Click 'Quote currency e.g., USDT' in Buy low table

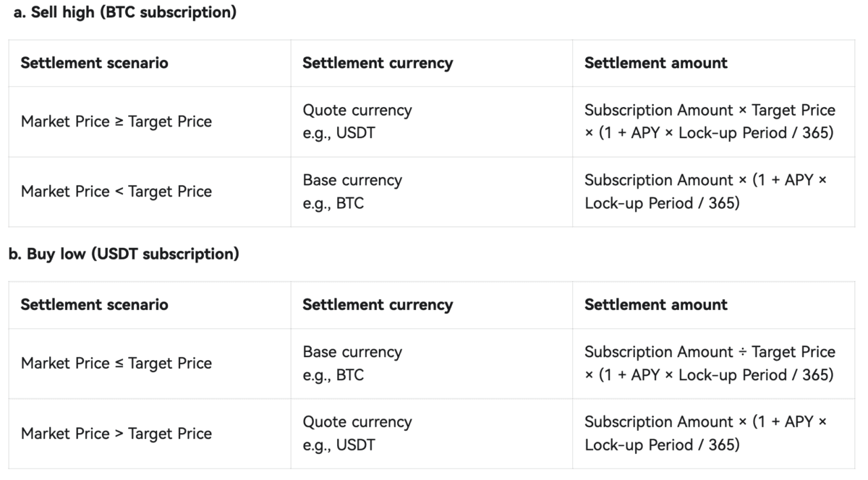pos(357,433)
